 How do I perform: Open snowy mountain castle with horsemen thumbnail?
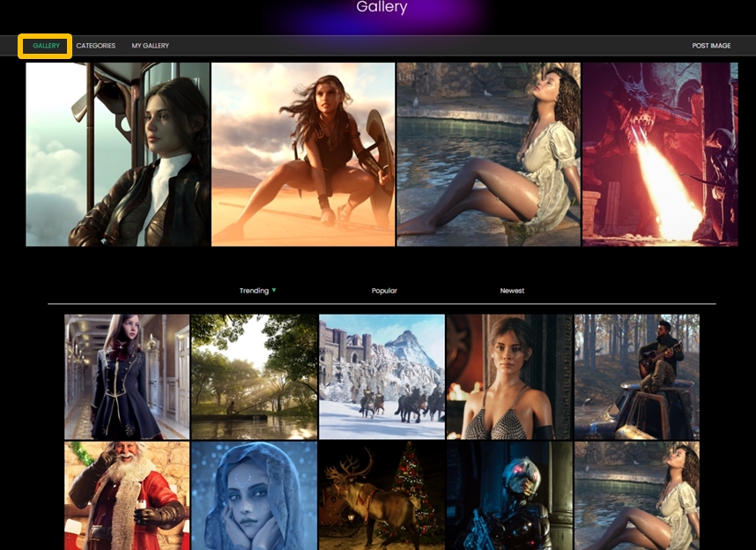tap(382, 376)
